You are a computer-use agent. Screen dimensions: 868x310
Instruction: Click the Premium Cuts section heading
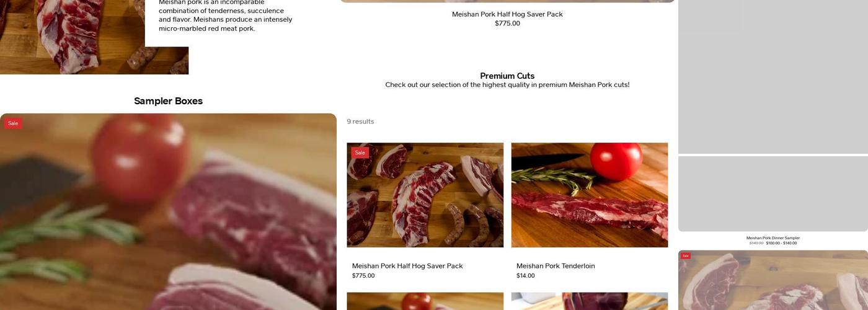click(507, 76)
